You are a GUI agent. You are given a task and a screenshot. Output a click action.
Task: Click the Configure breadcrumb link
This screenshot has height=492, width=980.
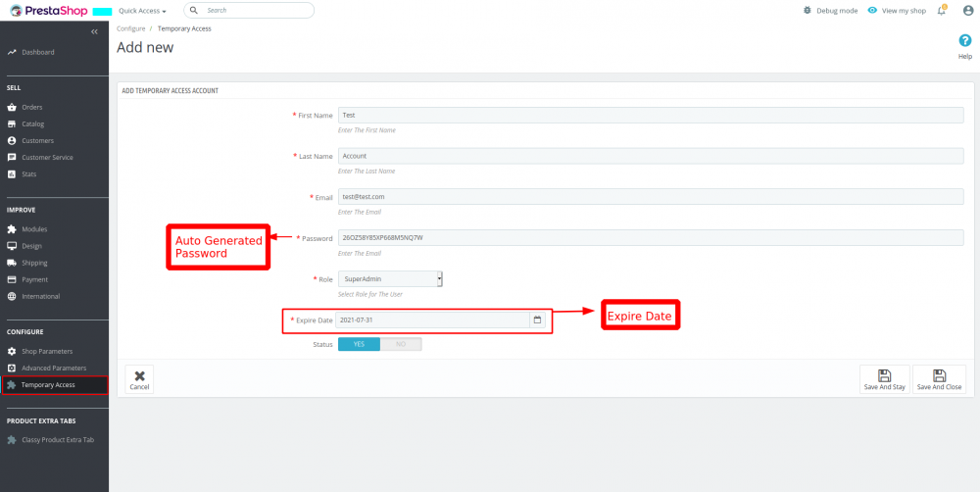pos(130,28)
